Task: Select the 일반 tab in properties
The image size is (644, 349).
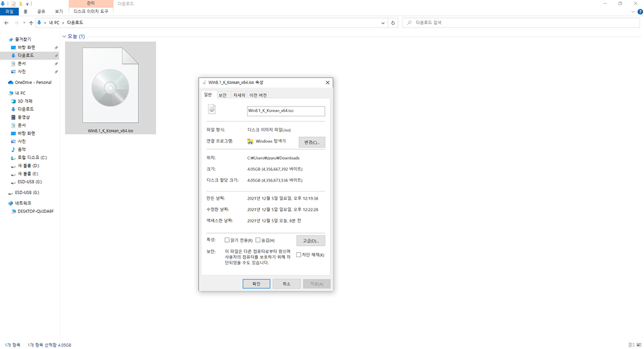Action: 208,95
